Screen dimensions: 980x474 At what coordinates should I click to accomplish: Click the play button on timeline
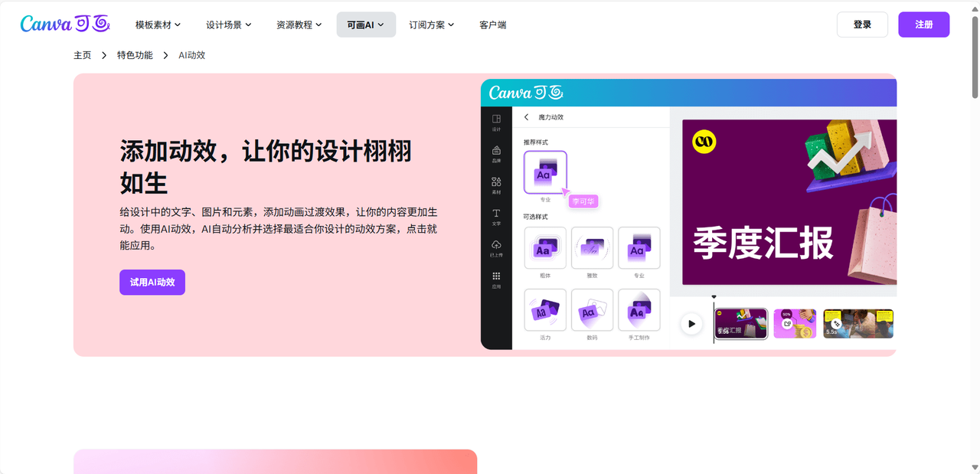[x=691, y=324]
